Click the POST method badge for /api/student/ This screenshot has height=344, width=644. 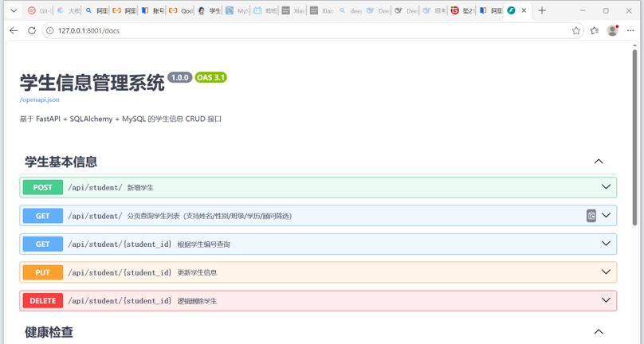[43, 187]
